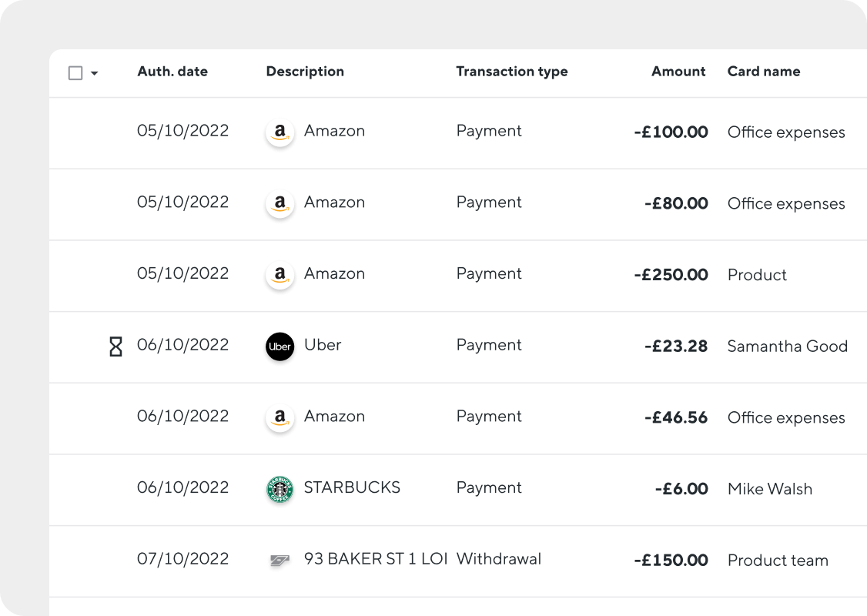This screenshot has height=616, width=867.
Task: Click the cash withdrawal icon for 93 Baker St
Action: [x=279, y=561]
